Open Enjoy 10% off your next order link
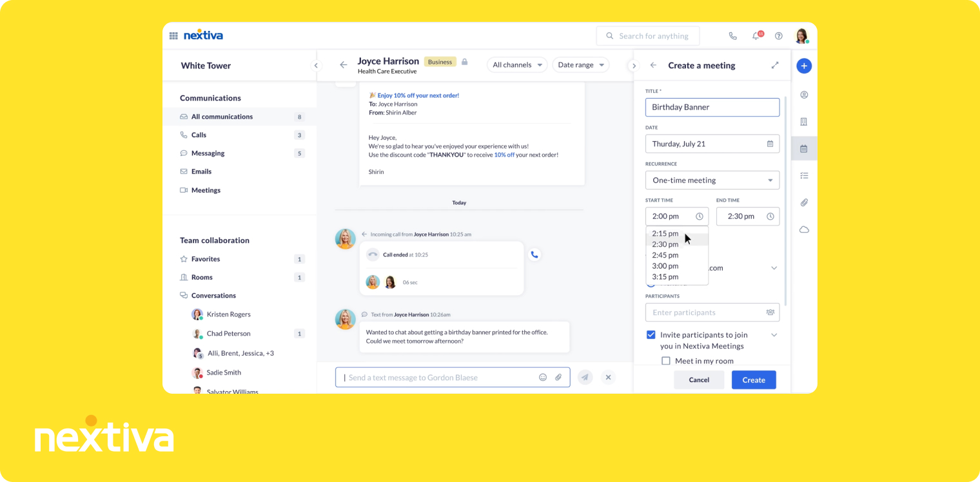 (418, 95)
